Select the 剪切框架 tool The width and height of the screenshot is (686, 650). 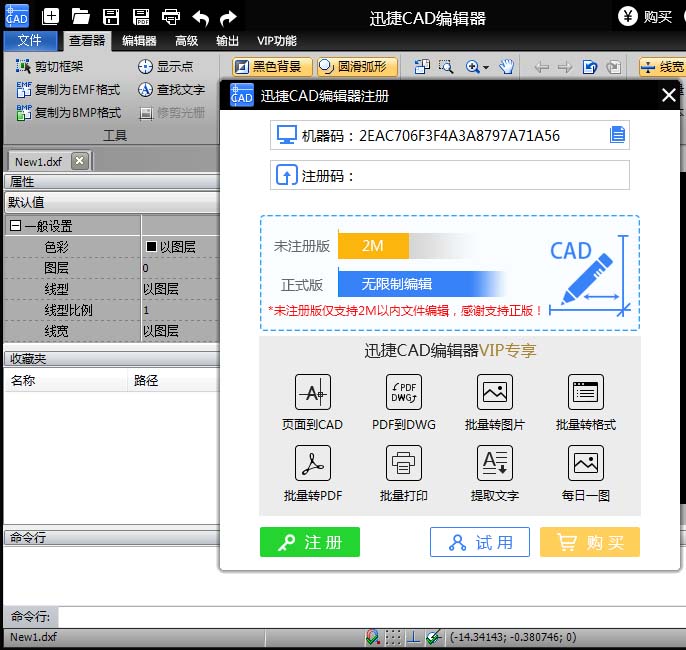(x=49, y=66)
